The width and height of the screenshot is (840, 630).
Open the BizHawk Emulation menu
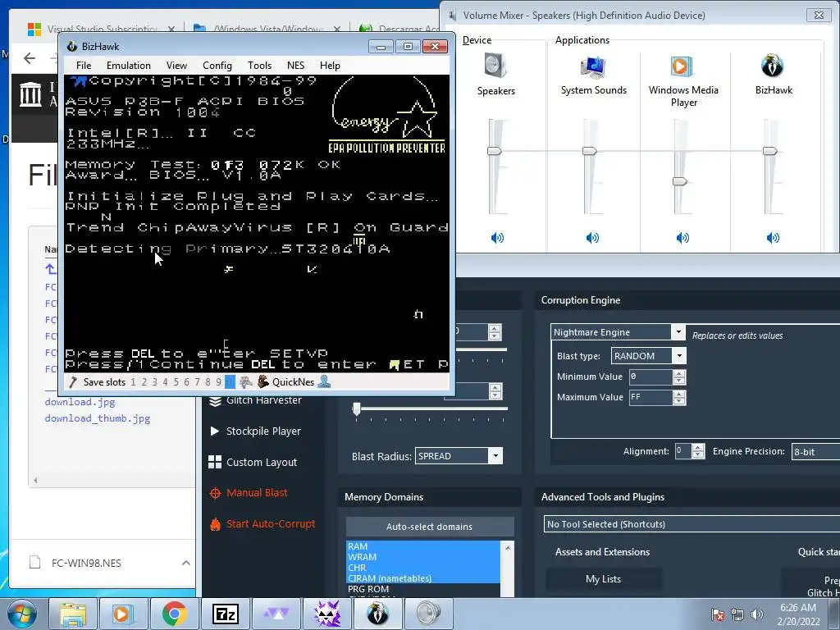(x=129, y=66)
